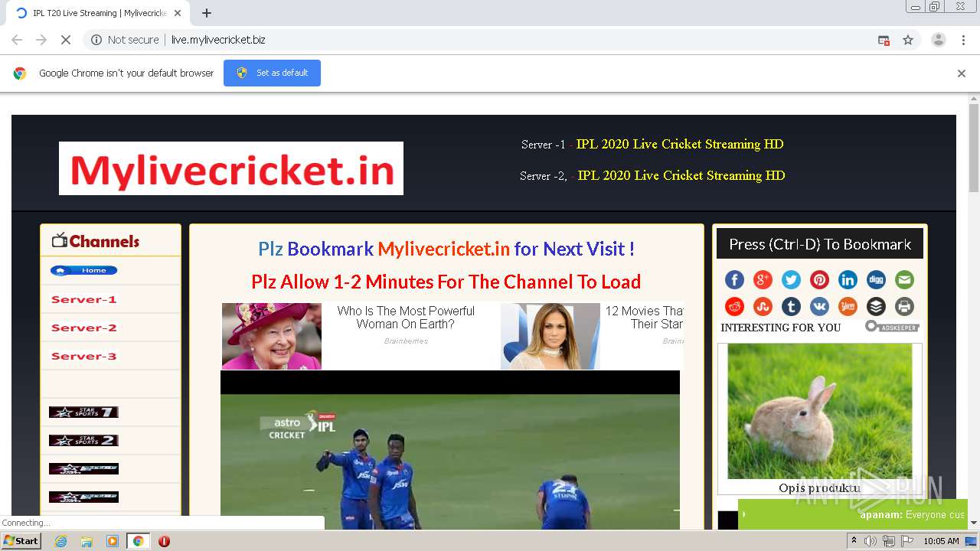Image resolution: width=980 pixels, height=551 pixels.
Task: Launch Internet Explorer from taskbar
Action: click(60, 541)
